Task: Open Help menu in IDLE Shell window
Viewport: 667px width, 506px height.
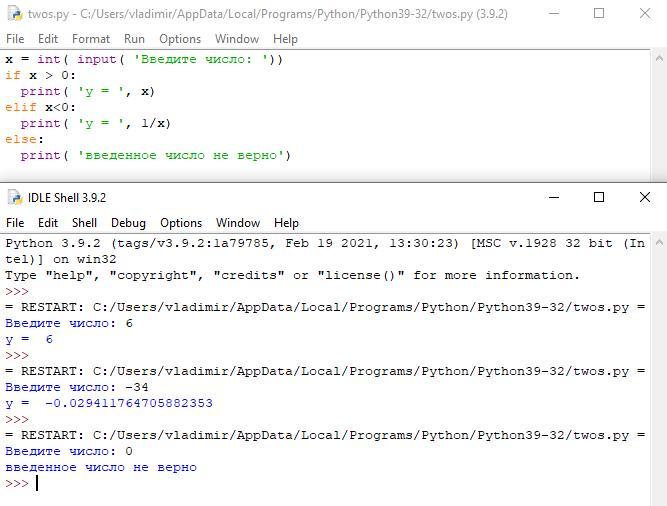Action: coord(286,223)
